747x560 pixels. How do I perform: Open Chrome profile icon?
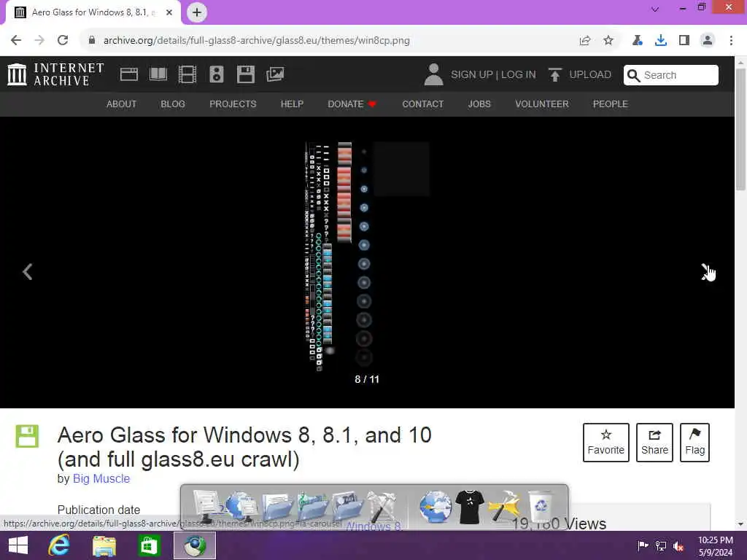(708, 41)
